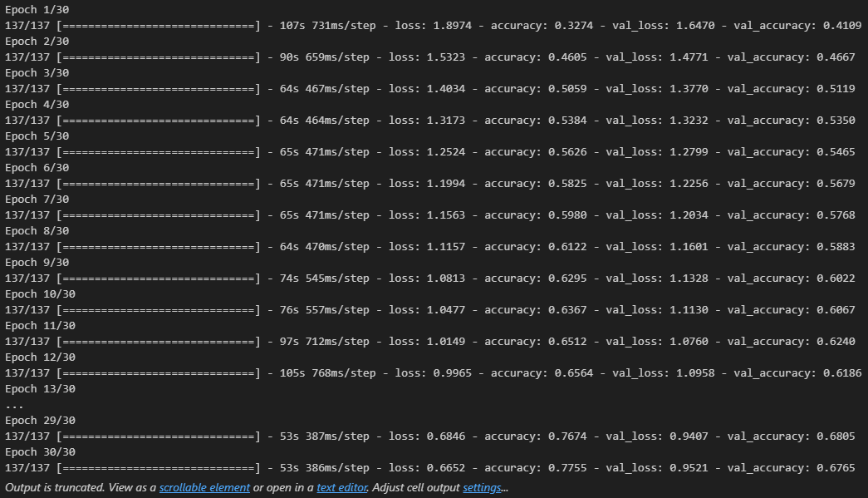Click val_loss value 1.6470
Image resolution: width=868 pixels, height=498 pixels.
[x=695, y=26]
